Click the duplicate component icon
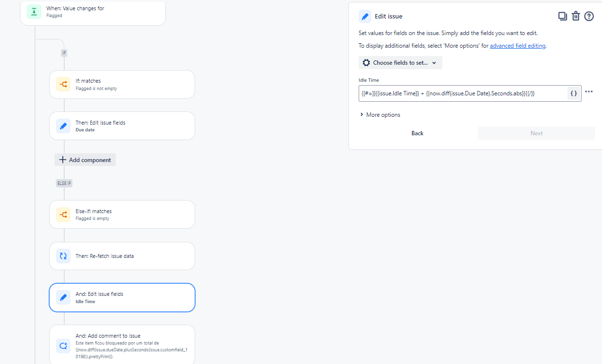The width and height of the screenshot is (602, 364). pyautogui.click(x=563, y=16)
